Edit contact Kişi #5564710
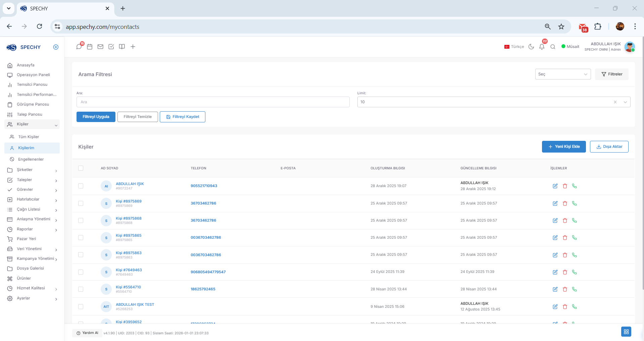 [x=555, y=289]
